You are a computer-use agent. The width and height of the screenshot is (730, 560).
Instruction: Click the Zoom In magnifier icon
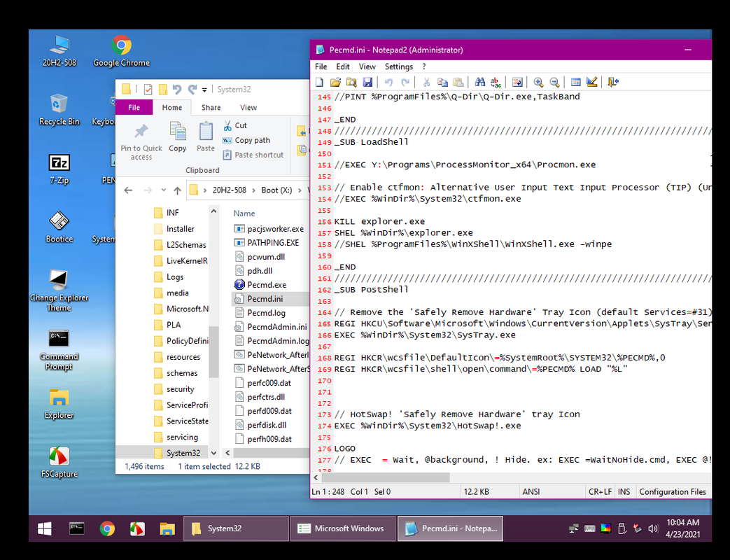(538, 83)
